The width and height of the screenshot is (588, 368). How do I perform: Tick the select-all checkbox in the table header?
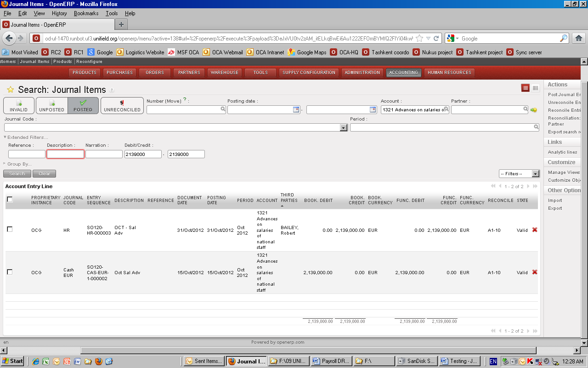click(x=10, y=199)
